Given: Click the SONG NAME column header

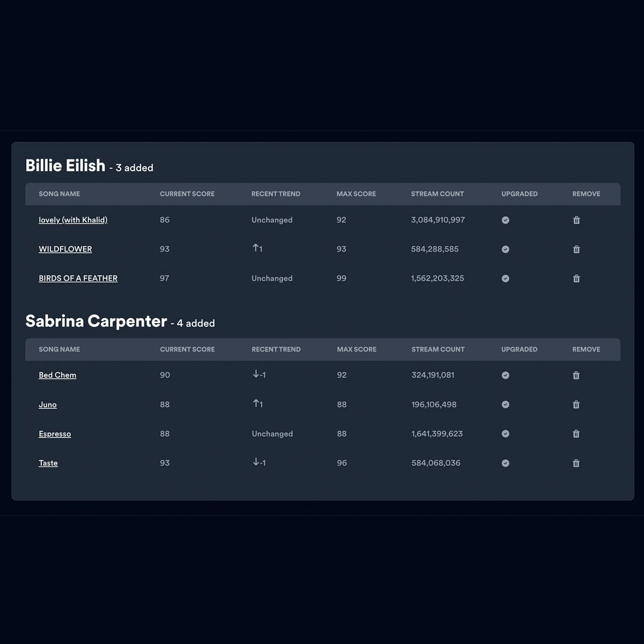Looking at the screenshot, I should pyautogui.click(x=59, y=194).
